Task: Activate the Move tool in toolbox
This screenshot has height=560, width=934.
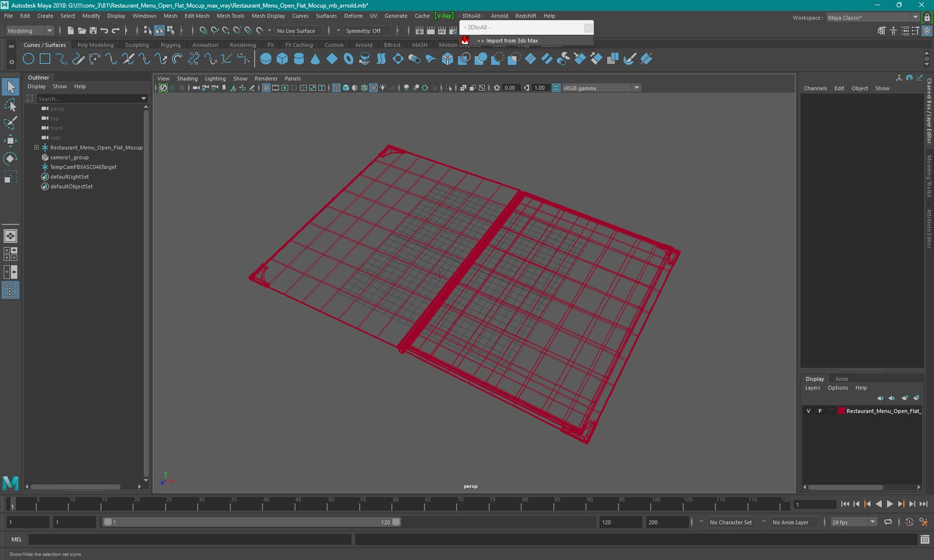Action: click(x=10, y=141)
